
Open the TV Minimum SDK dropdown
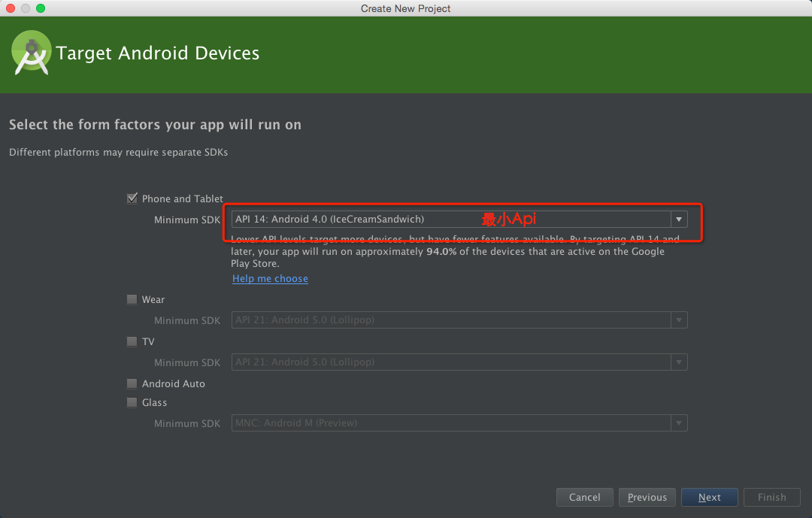459,362
